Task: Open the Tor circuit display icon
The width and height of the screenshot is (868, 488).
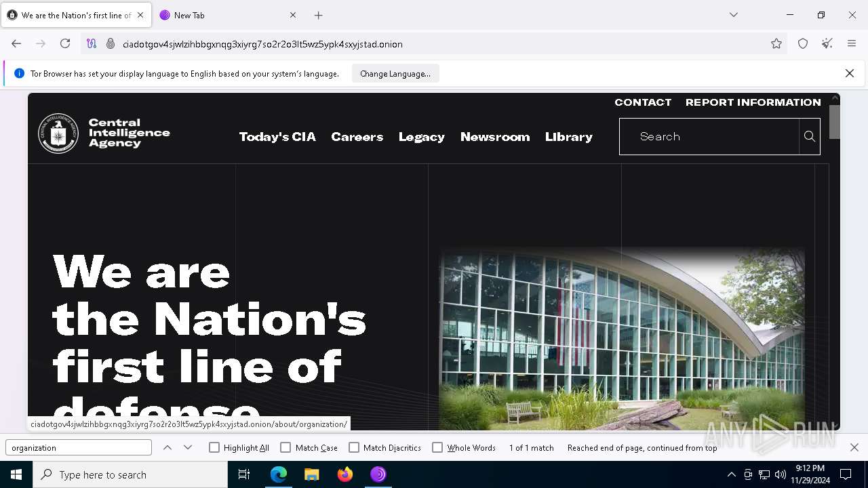Action: (x=92, y=43)
